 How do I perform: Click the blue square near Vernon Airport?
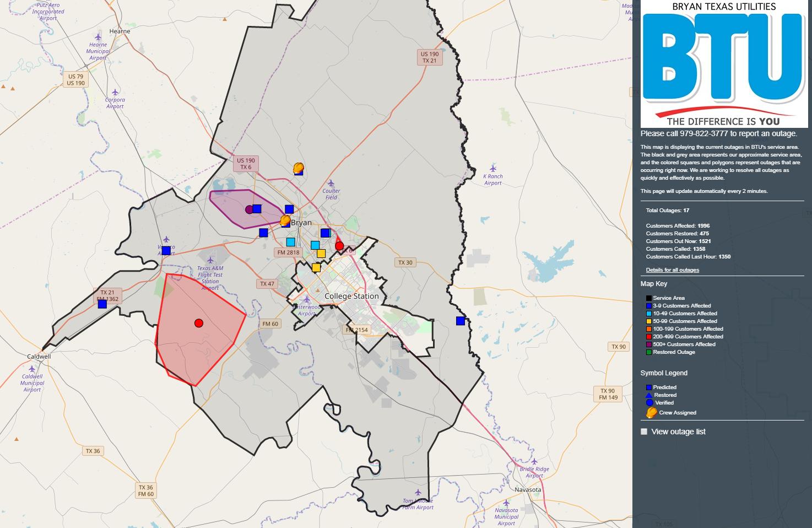pyautogui.click(x=166, y=251)
